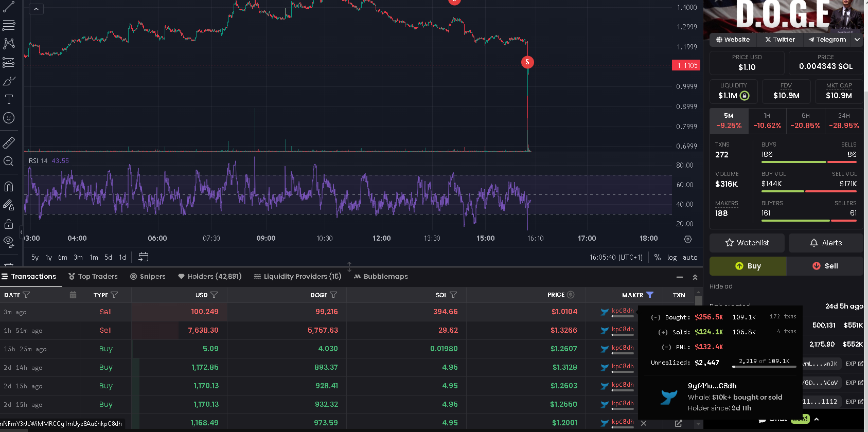Set chart range to 1y
This screenshot has width=868, height=432.
point(49,257)
